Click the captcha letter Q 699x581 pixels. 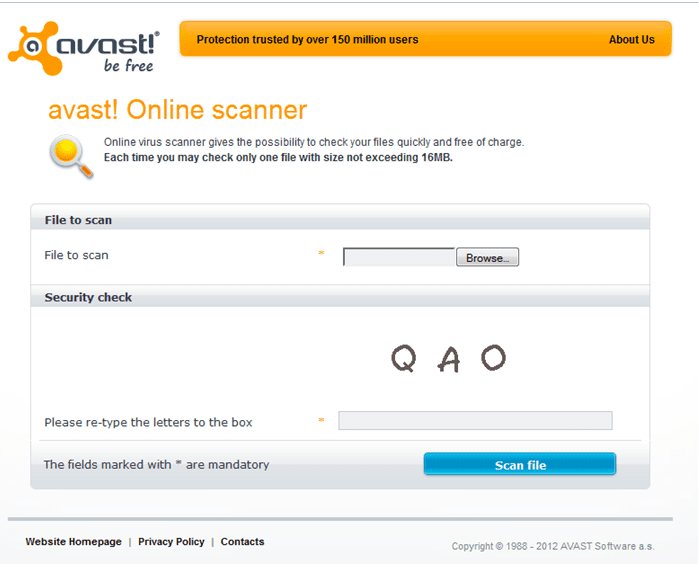coord(403,358)
